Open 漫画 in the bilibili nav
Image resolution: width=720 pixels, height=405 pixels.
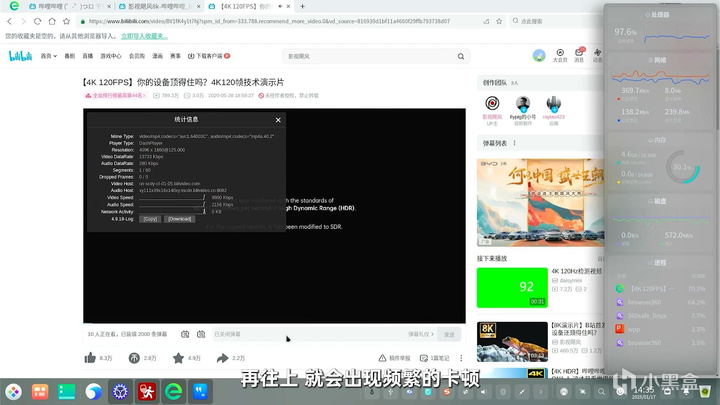pyautogui.click(x=158, y=56)
